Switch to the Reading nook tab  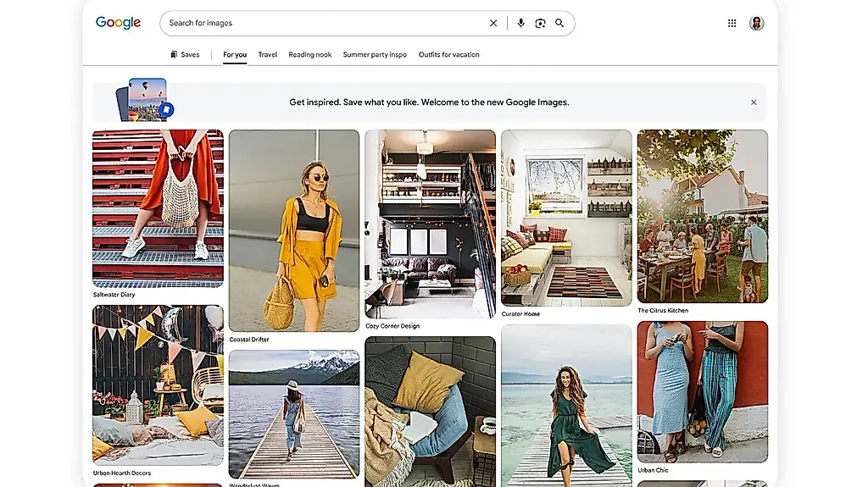[310, 55]
